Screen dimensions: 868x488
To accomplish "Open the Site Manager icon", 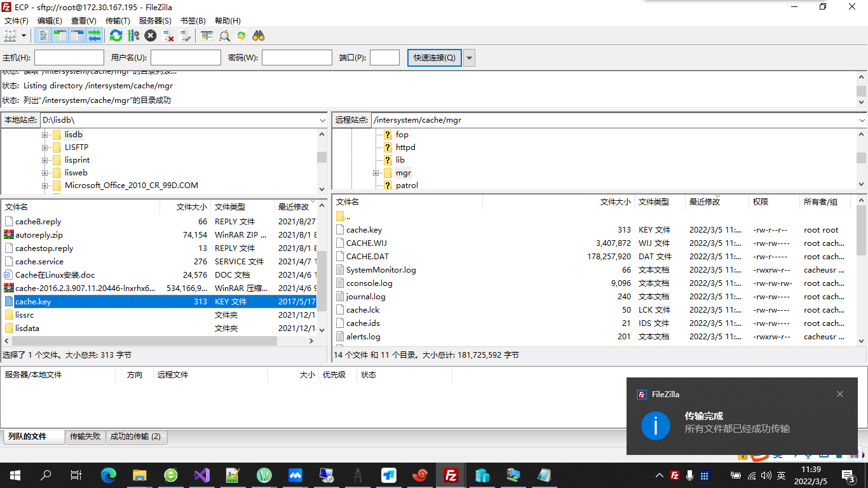I will pyautogui.click(x=10, y=36).
